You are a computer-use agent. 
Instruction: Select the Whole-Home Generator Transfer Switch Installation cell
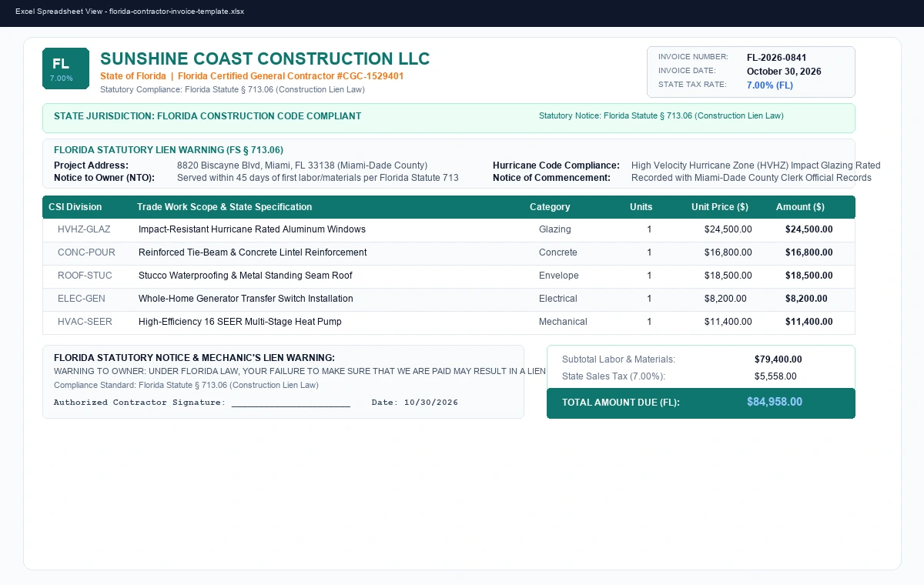[246, 299]
